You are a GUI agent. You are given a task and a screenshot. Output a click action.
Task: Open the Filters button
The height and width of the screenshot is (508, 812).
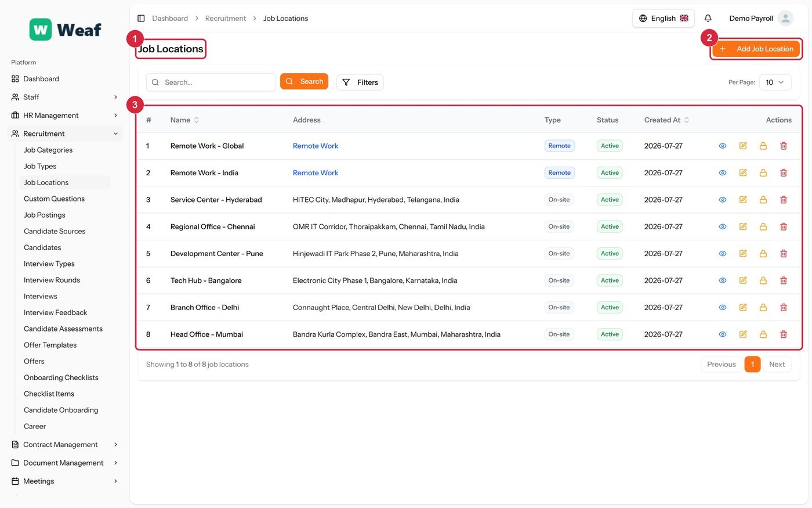[x=360, y=82]
